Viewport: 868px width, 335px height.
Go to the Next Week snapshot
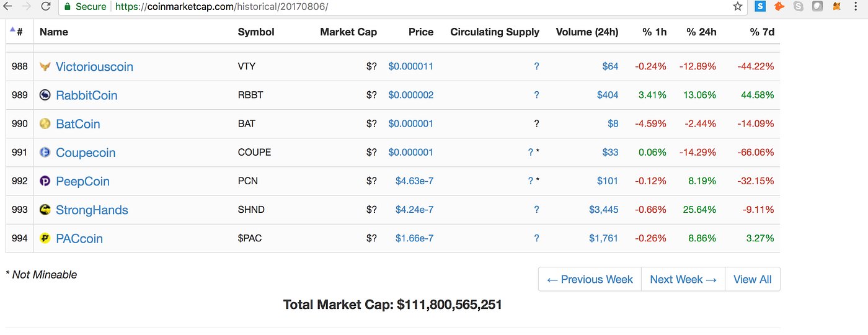click(683, 279)
